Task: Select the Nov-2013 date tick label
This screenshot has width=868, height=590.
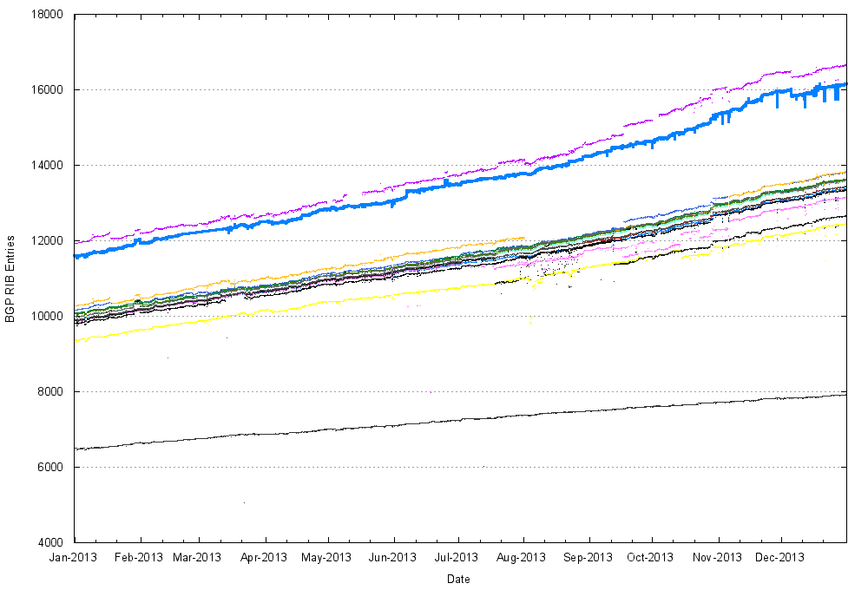Action: (x=717, y=558)
